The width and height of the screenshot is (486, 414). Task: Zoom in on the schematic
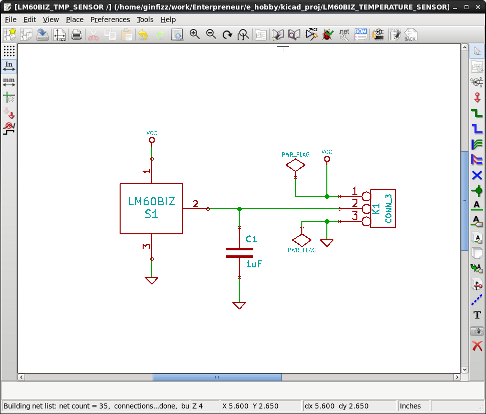tap(195, 34)
